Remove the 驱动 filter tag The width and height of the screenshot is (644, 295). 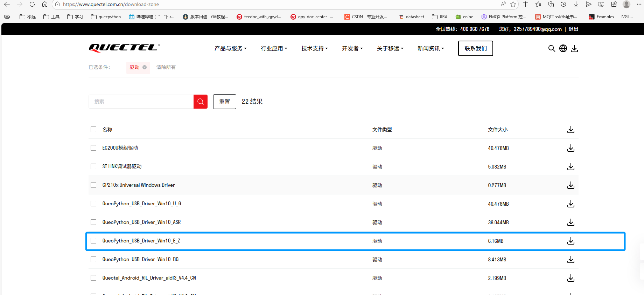click(x=145, y=67)
